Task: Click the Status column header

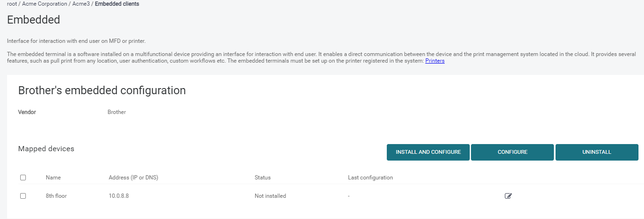Action: coord(262,178)
